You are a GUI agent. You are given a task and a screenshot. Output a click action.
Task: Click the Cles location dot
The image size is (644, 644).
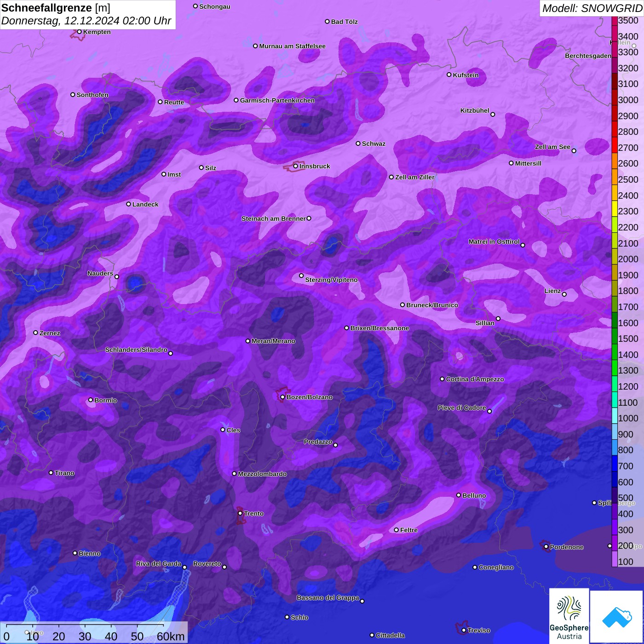(223, 430)
